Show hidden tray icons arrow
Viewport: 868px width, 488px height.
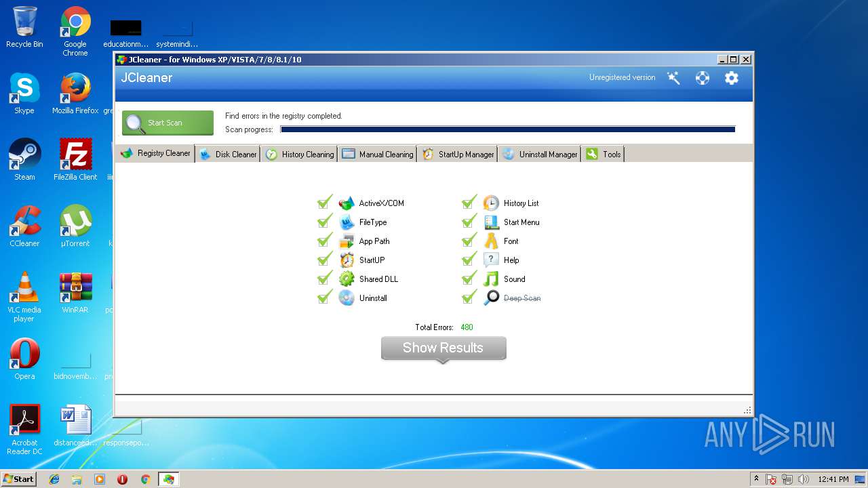(757, 479)
